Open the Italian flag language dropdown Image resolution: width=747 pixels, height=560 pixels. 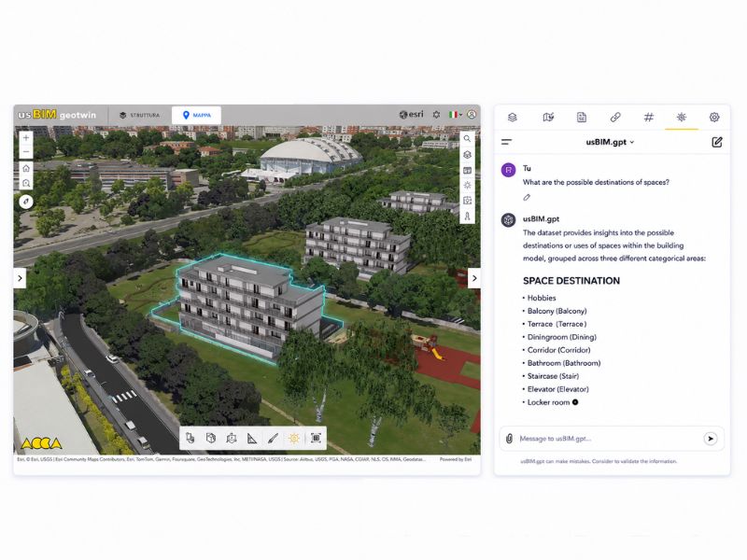(456, 115)
